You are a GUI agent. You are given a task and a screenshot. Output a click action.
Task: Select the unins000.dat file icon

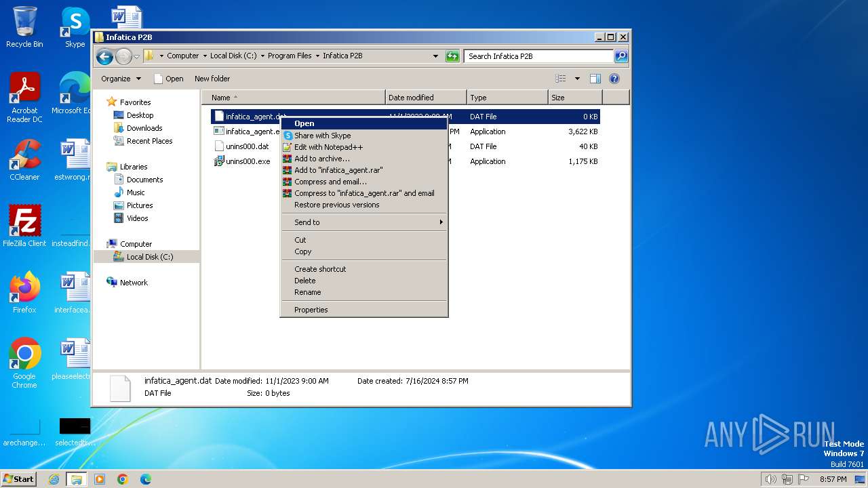219,146
